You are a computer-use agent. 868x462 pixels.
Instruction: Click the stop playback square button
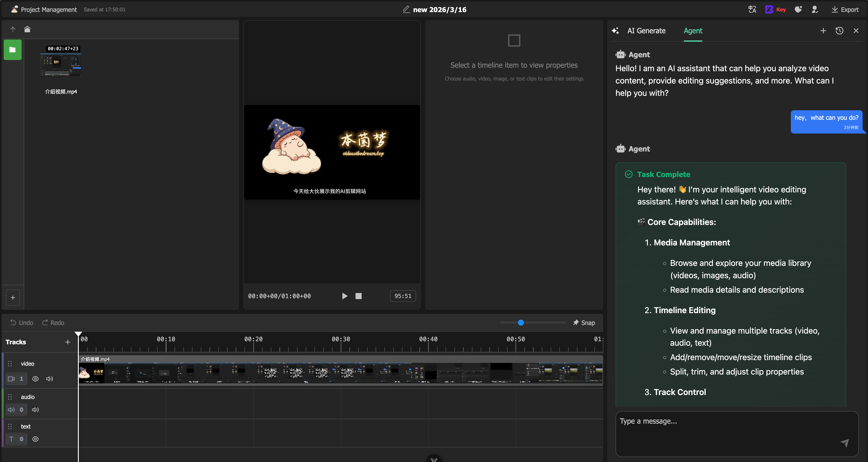[x=358, y=296]
